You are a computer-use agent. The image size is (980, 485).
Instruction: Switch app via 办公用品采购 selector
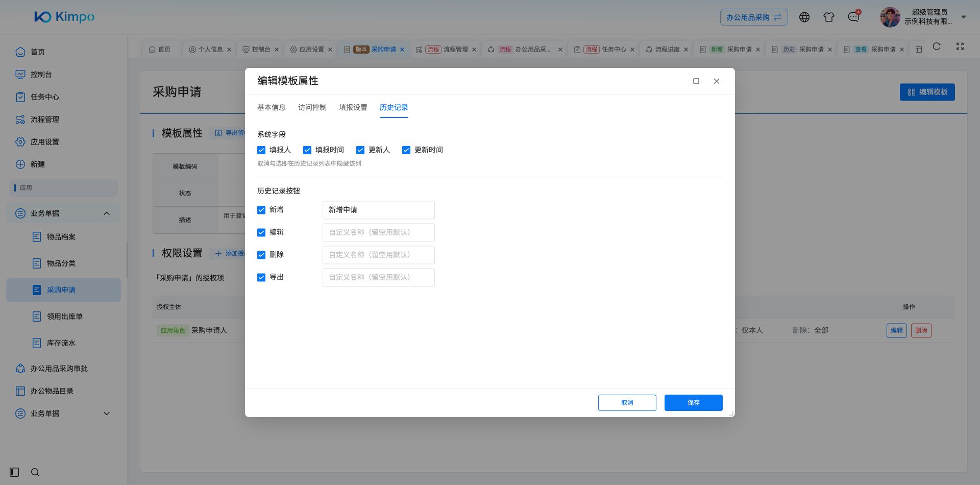(x=754, y=17)
